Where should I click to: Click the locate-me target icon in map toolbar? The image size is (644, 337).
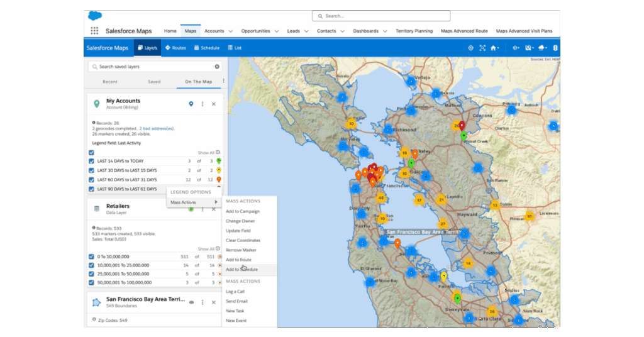[x=470, y=48]
